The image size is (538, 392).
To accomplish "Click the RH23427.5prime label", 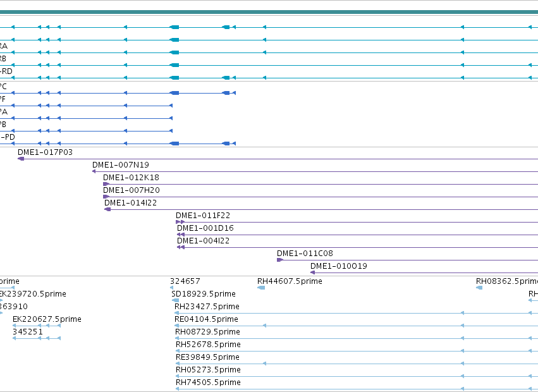I will (207, 307).
